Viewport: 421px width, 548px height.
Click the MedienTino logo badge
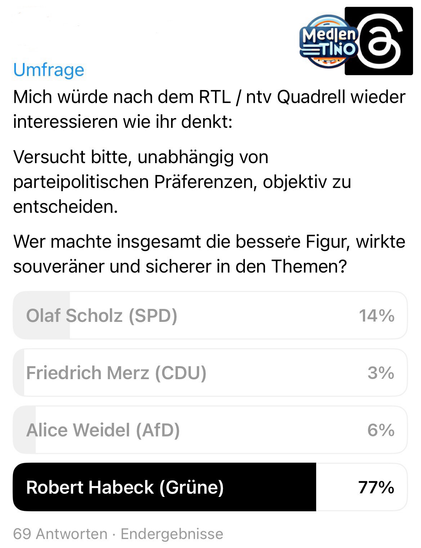click(328, 41)
